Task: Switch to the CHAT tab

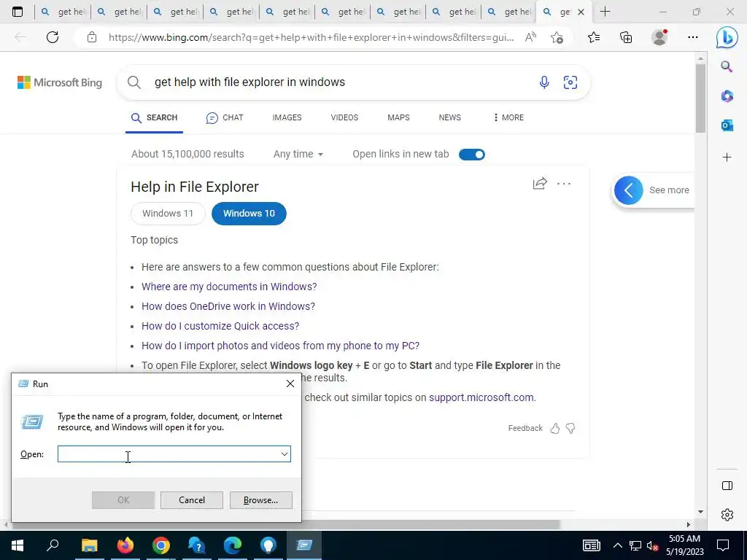Action: (225, 117)
